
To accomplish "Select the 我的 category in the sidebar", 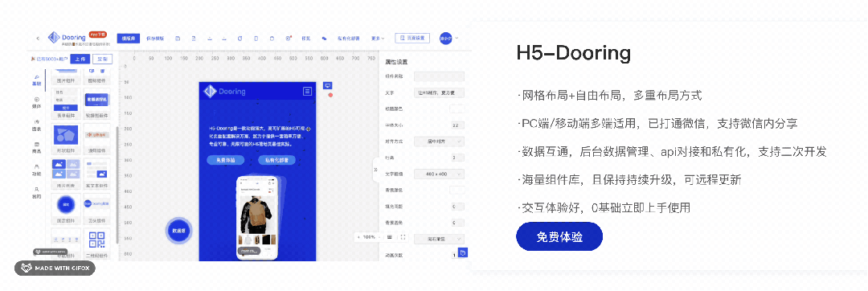I will click(x=36, y=192).
